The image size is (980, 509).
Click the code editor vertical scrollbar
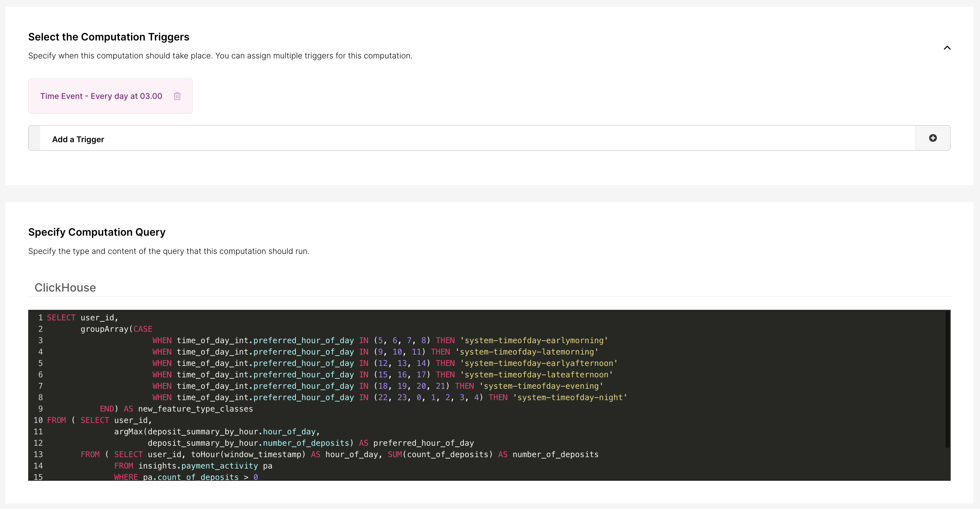click(947, 379)
